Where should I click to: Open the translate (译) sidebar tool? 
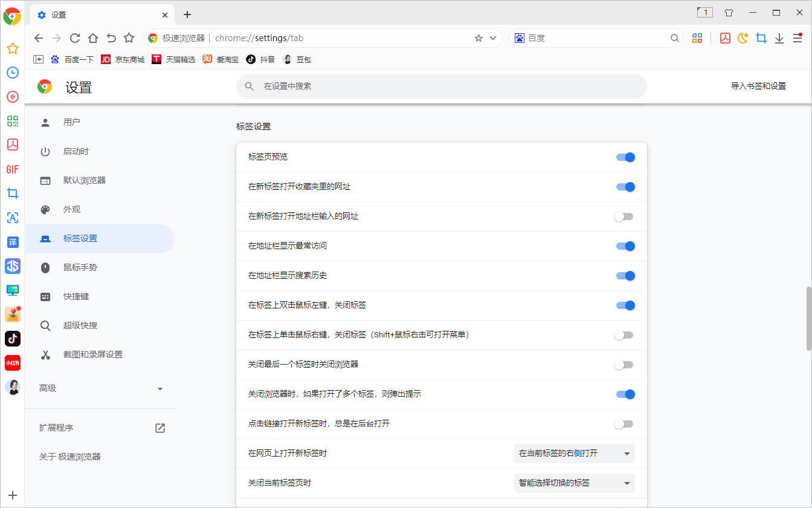[x=12, y=242]
